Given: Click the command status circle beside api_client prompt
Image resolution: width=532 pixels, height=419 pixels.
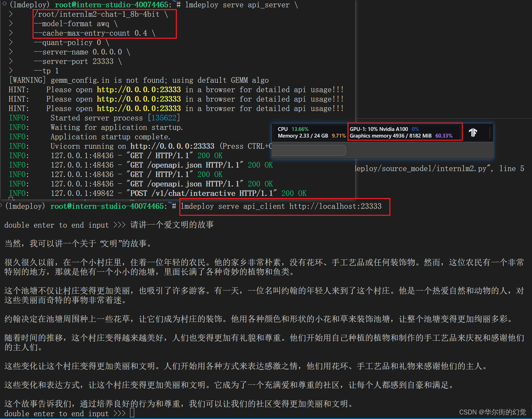Looking at the screenshot, I should (1, 205).
